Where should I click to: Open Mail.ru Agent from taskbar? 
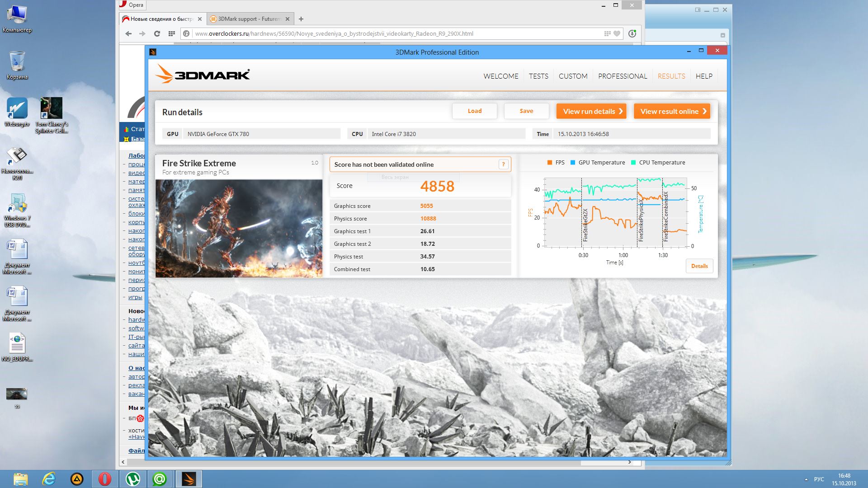160,479
